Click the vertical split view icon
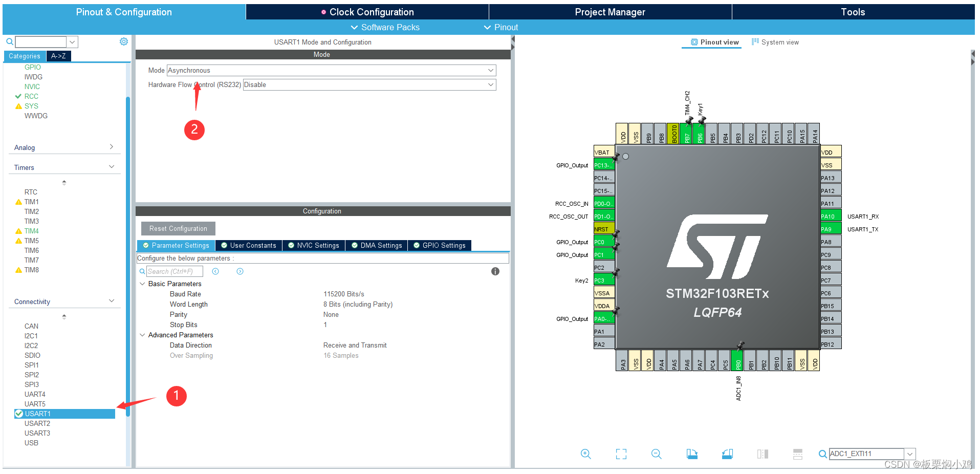980x474 pixels. tap(763, 454)
